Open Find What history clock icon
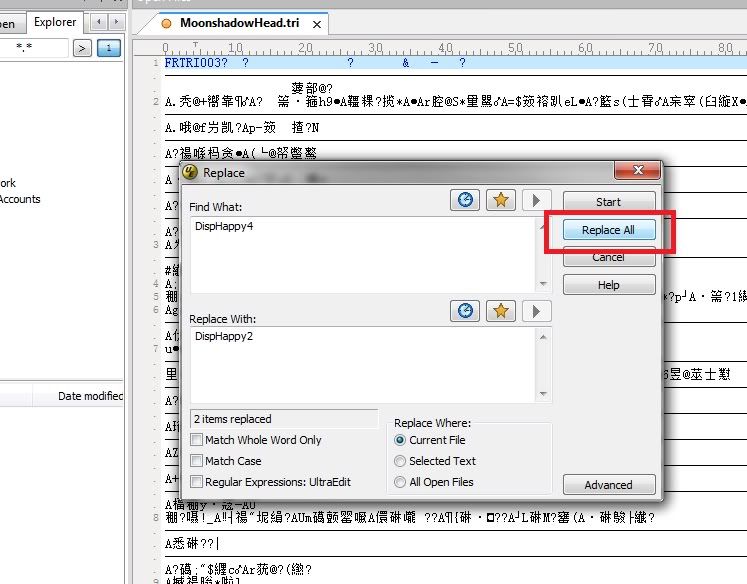The image size is (747, 584). tap(465, 200)
